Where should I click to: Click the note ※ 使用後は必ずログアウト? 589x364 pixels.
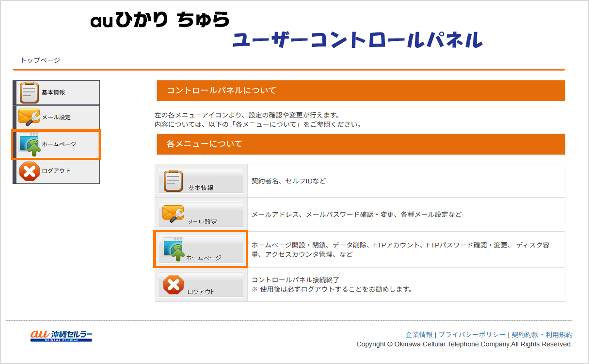[332, 289]
